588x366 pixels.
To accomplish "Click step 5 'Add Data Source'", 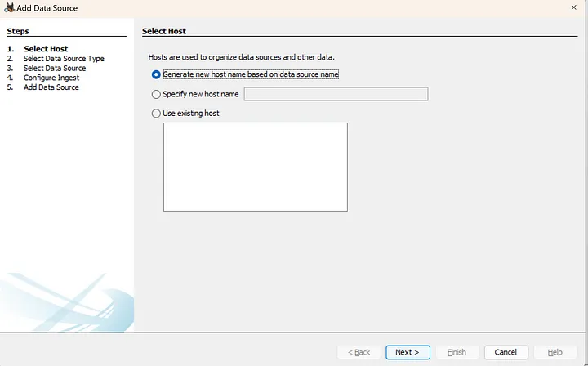I will 51,87.
